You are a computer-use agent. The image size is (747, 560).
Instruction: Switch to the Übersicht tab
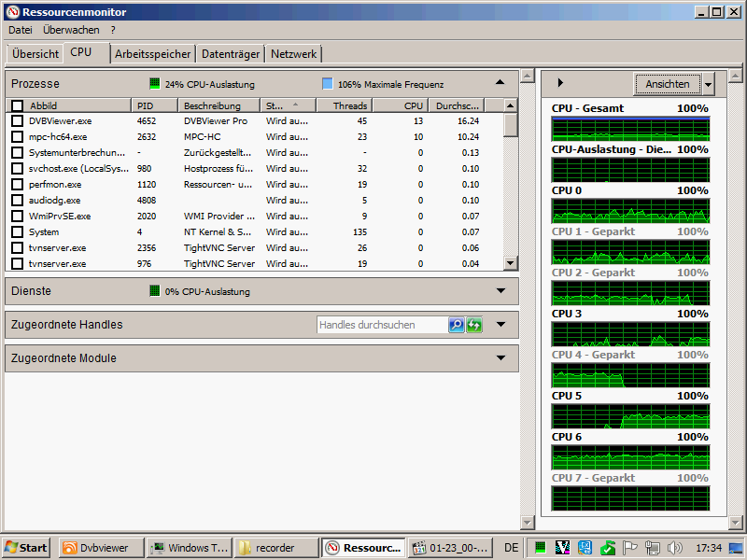(x=35, y=54)
